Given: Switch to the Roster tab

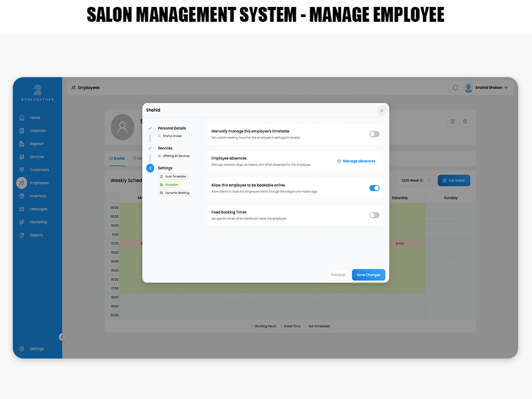Looking at the screenshot, I should click(x=117, y=159).
